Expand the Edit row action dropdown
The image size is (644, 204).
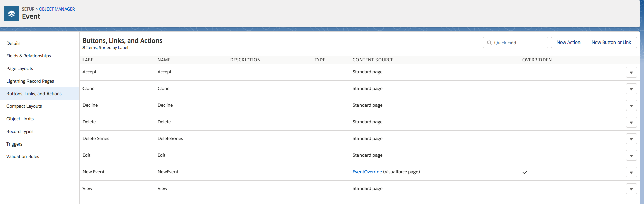pos(631,156)
